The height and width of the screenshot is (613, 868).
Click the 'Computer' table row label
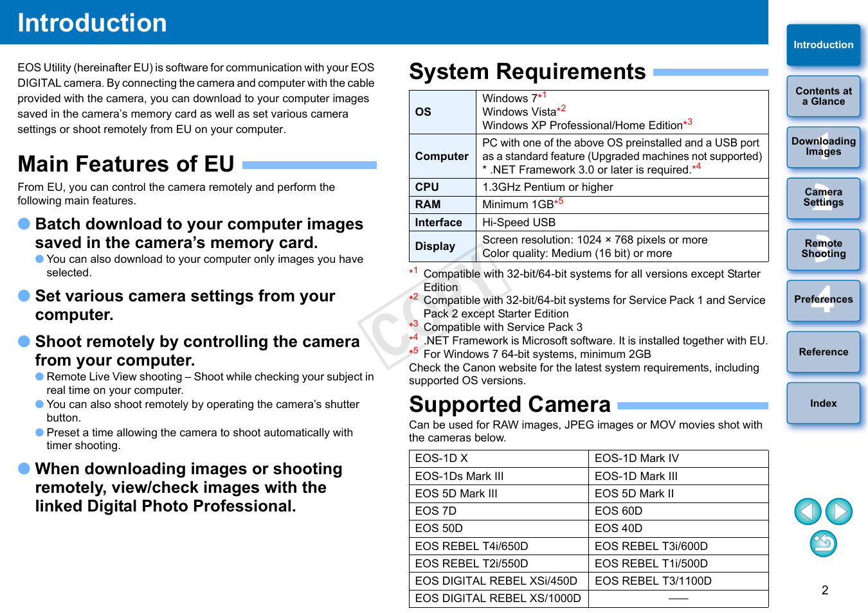pos(442,156)
